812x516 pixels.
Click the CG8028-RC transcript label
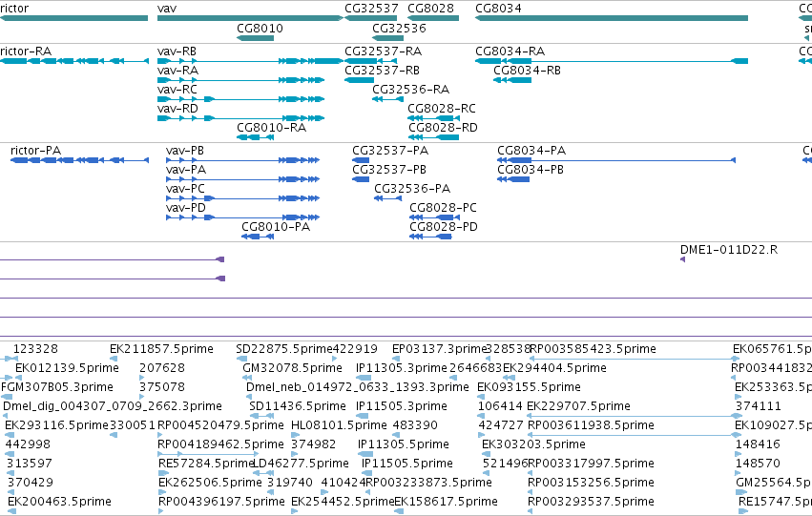click(441, 109)
